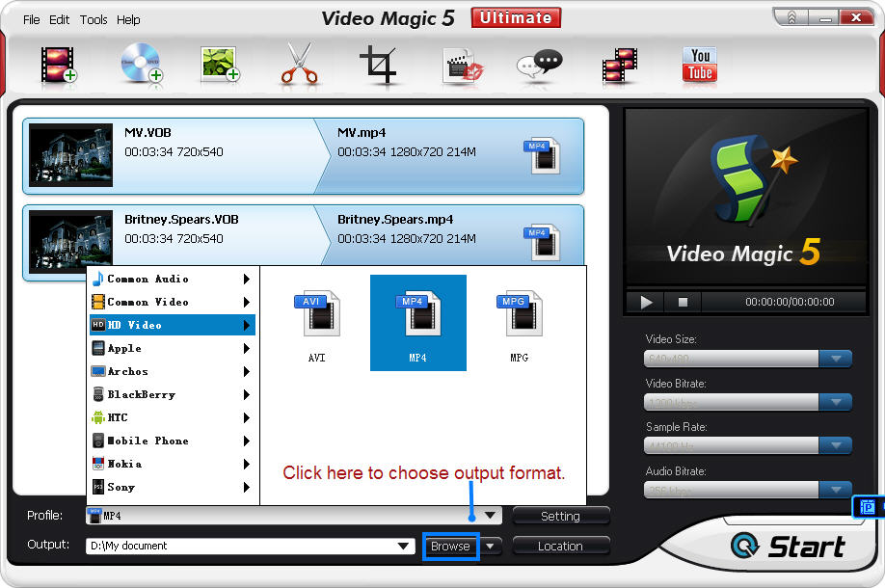Select the MV.VOB video thumbnail
This screenshot has height=588, width=885.
[70, 155]
